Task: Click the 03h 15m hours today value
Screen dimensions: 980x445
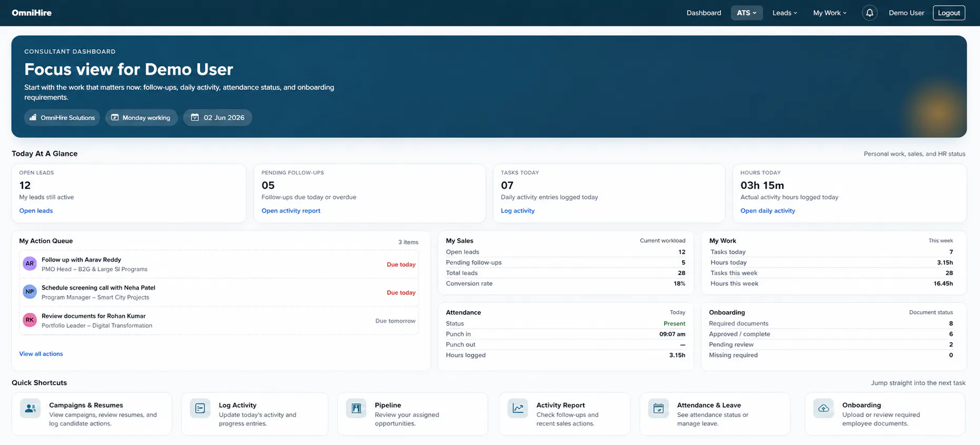Action: 762,185
